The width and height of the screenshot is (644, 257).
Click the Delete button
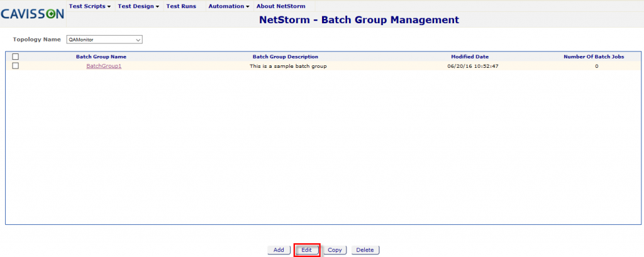365,250
